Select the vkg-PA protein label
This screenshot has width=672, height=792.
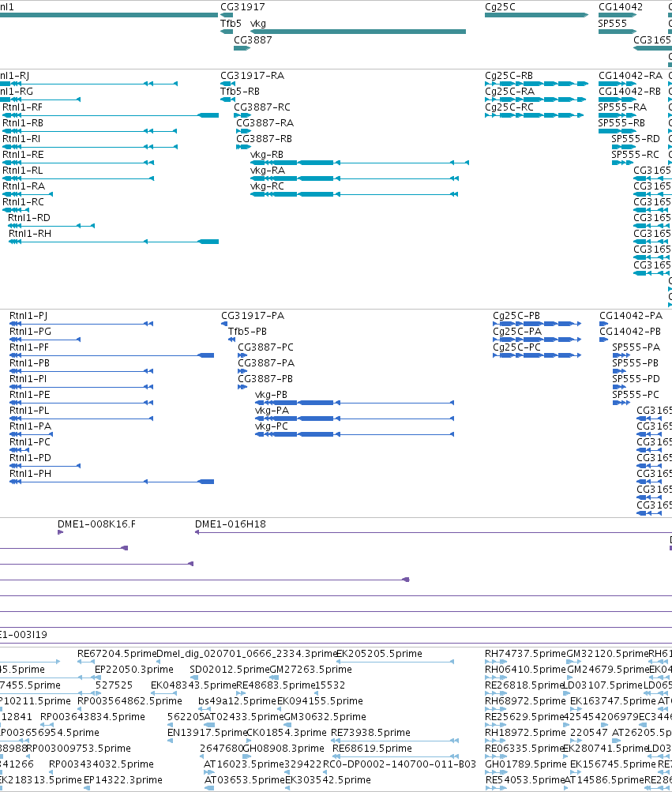(272, 410)
